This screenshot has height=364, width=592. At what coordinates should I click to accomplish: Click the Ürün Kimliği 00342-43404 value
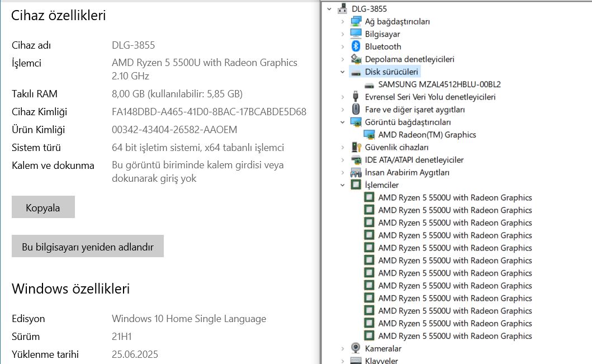pyautogui.click(x=174, y=130)
